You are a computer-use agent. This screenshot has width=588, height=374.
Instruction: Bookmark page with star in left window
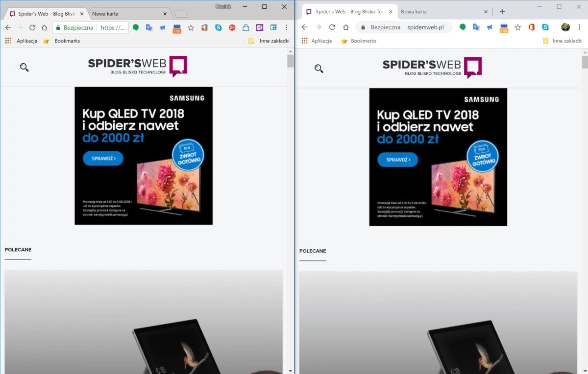click(x=191, y=28)
